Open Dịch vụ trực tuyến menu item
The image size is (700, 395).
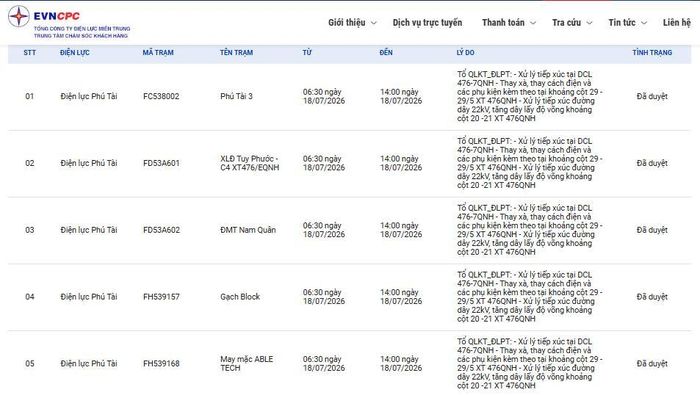click(427, 22)
